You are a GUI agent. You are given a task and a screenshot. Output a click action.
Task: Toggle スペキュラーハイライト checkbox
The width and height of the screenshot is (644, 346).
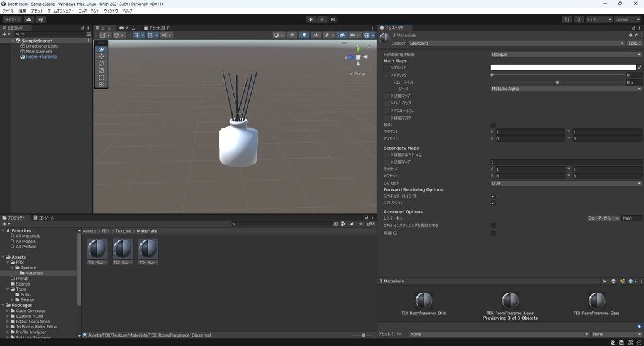coord(493,196)
